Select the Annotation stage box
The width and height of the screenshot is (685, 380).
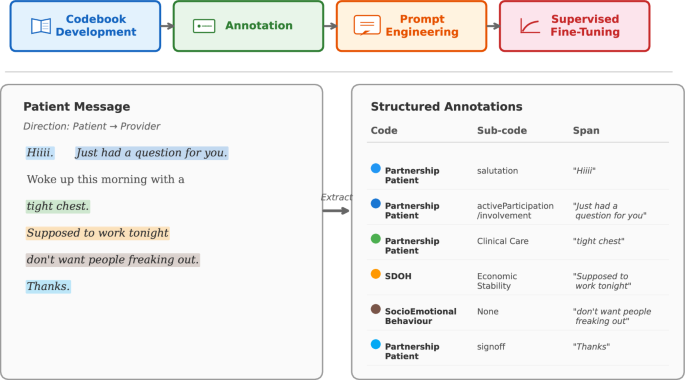(249, 26)
